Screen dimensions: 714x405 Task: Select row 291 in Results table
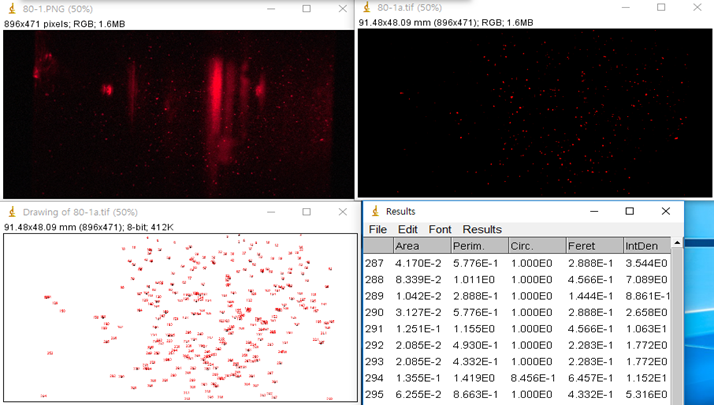click(517, 328)
